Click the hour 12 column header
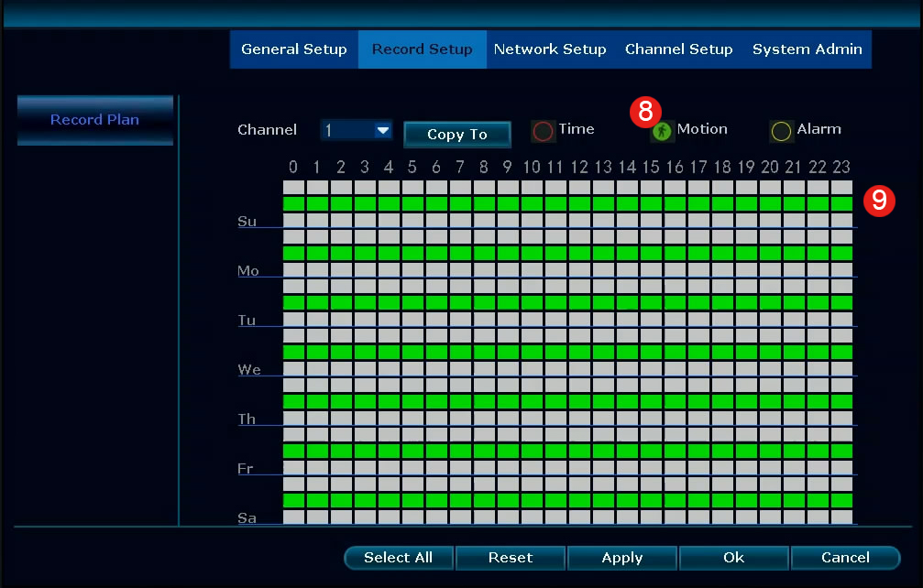 click(579, 168)
